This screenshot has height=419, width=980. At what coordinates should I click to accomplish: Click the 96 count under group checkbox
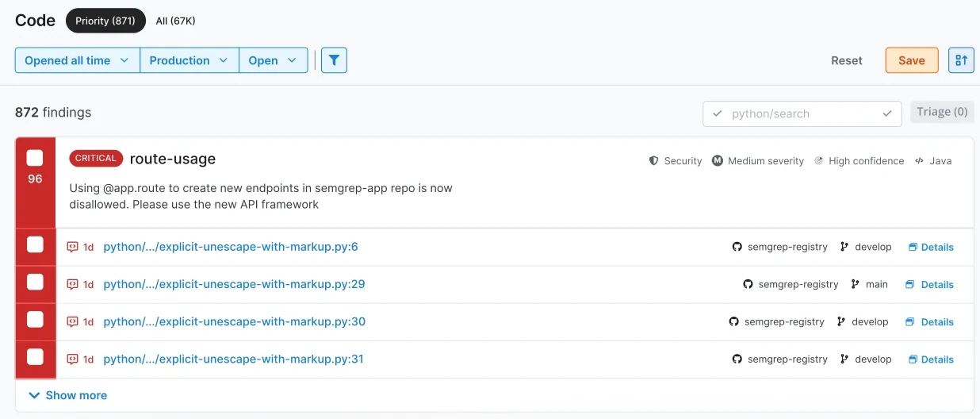(35, 179)
